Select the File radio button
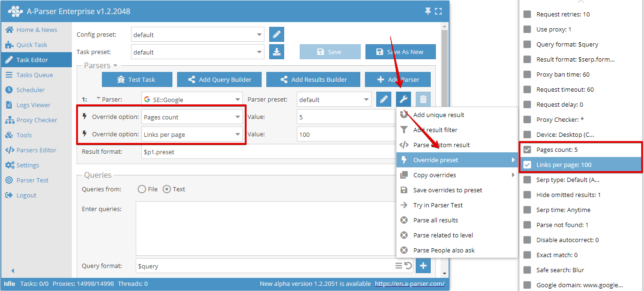This screenshot has width=644, height=291. coord(142,189)
